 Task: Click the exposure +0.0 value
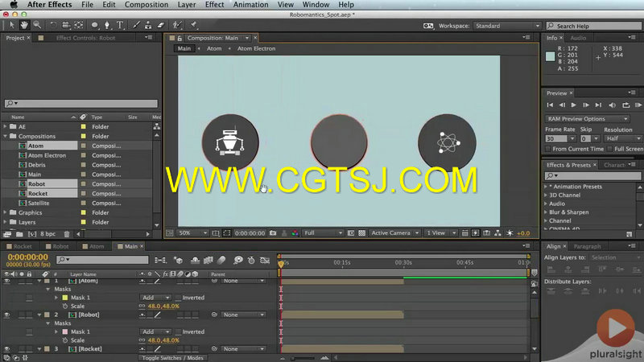click(x=523, y=233)
